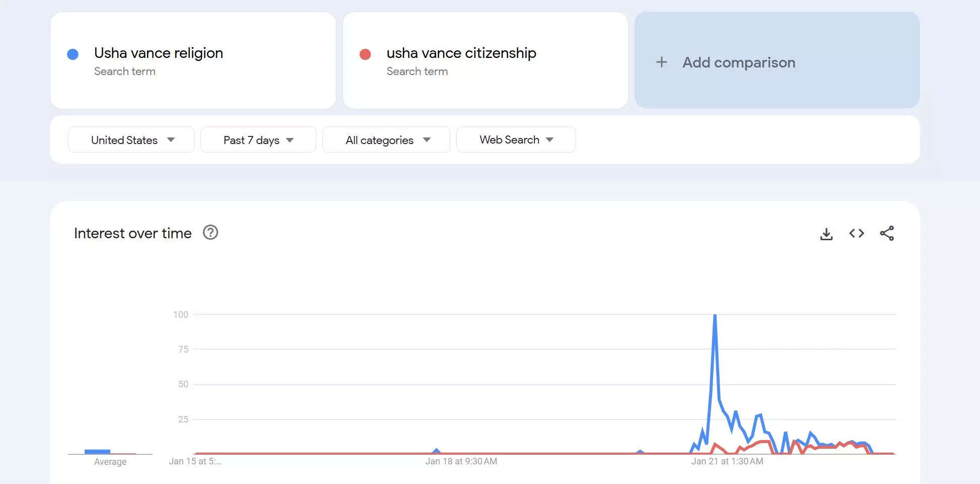
Task: Click the red dot for usha vance citizenship
Action: tap(366, 53)
